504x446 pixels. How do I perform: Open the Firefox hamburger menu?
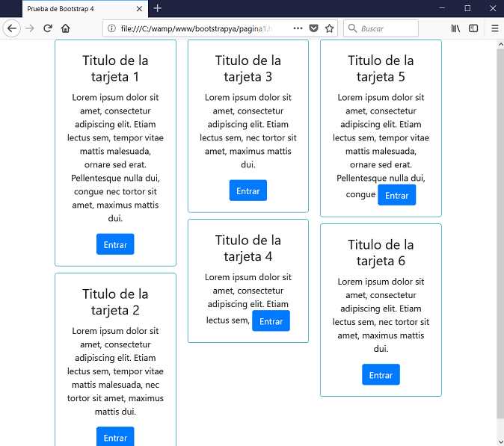tap(495, 28)
